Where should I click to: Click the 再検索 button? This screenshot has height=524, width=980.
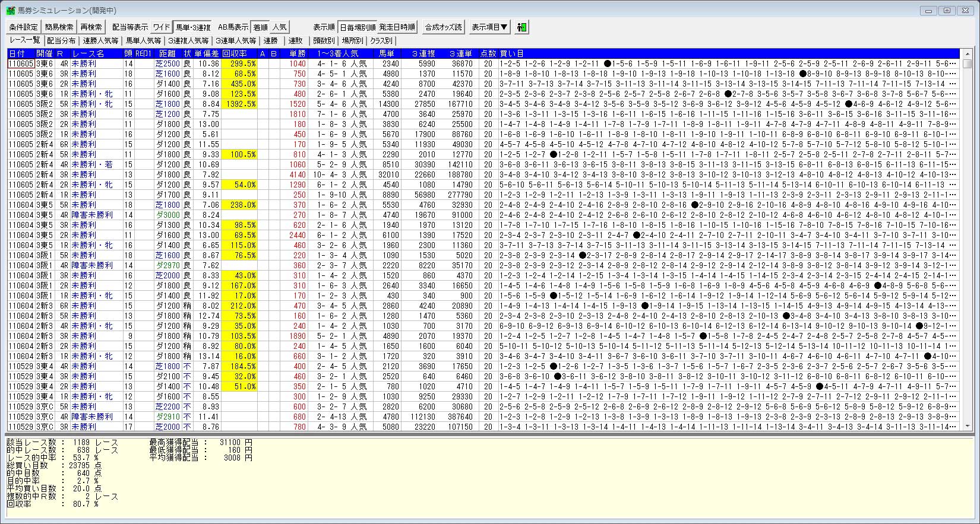[x=91, y=27]
